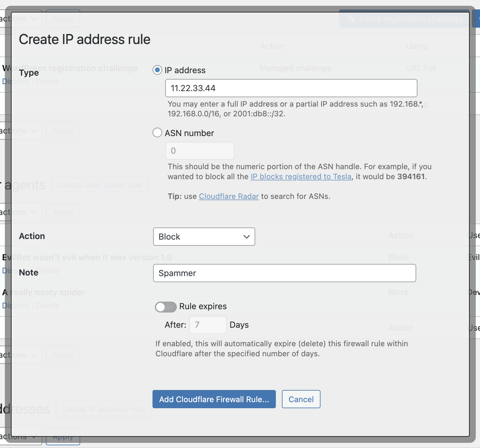Click the ASN number label text
This screenshot has width=480, height=448.
coord(189,133)
